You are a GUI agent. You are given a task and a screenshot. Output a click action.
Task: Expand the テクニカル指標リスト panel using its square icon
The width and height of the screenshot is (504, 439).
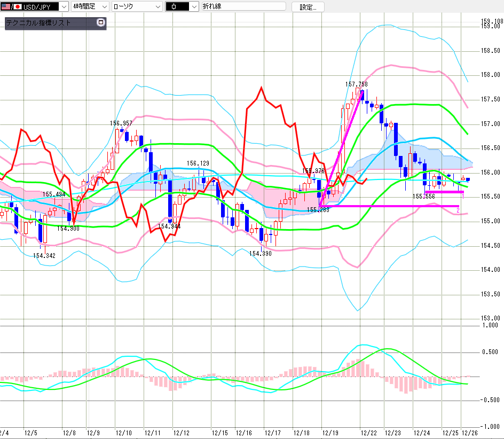click(x=100, y=23)
